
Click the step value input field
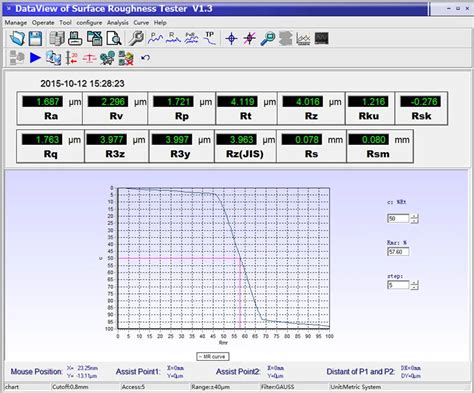(x=398, y=285)
